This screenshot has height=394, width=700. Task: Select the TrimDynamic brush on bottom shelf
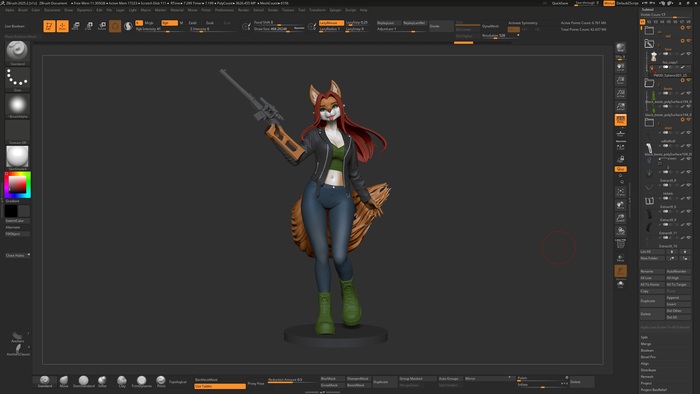(x=142, y=382)
